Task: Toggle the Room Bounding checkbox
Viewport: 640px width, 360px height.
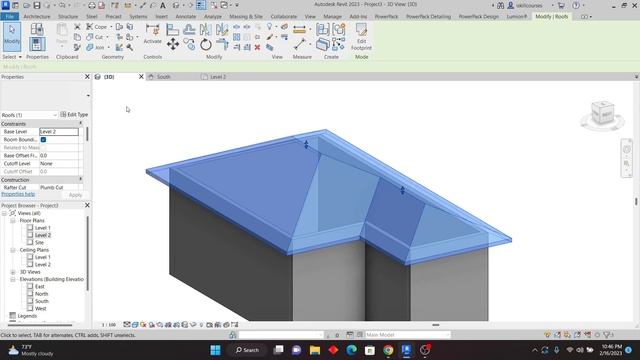Action: pos(43,140)
